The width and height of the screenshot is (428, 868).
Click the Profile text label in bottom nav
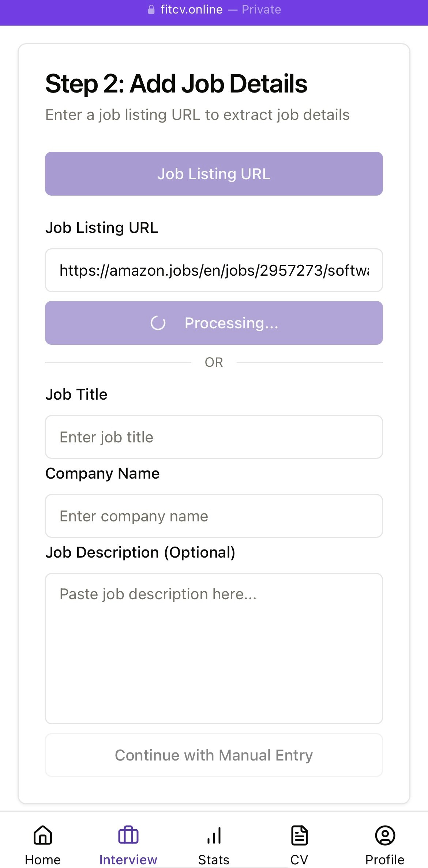tap(385, 860)
